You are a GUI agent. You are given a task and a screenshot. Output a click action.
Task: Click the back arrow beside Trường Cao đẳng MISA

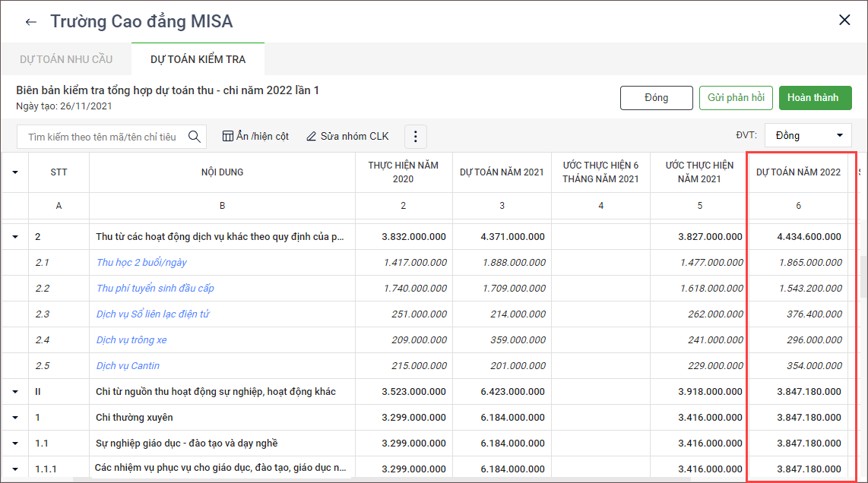click(x=30, y=22)
